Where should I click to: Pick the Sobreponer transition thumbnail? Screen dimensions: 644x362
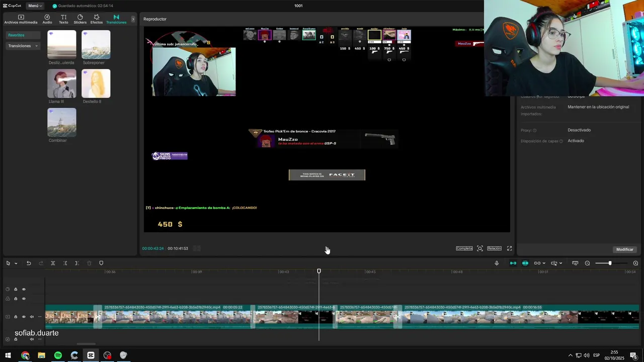[96, 45]
